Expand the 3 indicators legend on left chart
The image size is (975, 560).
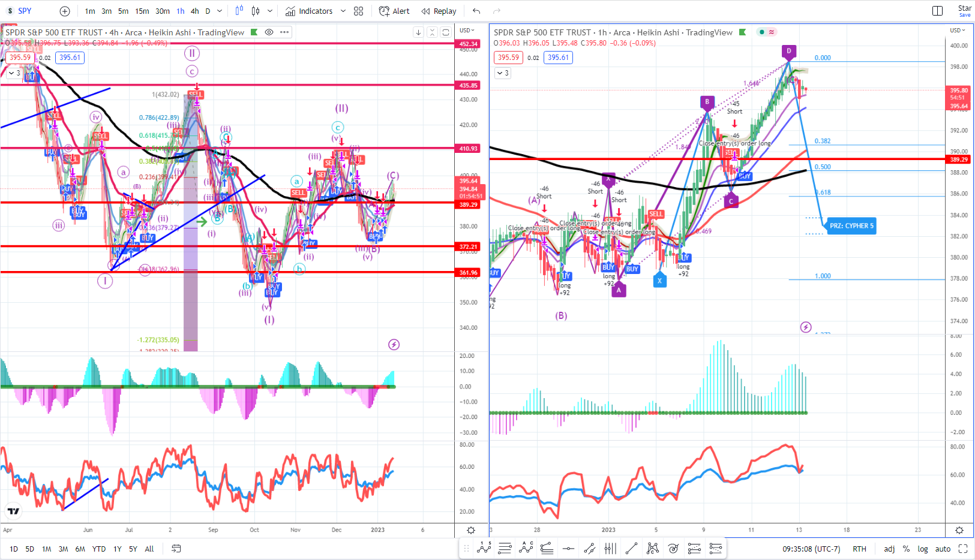pyautogui.click(x=14, y=73)
